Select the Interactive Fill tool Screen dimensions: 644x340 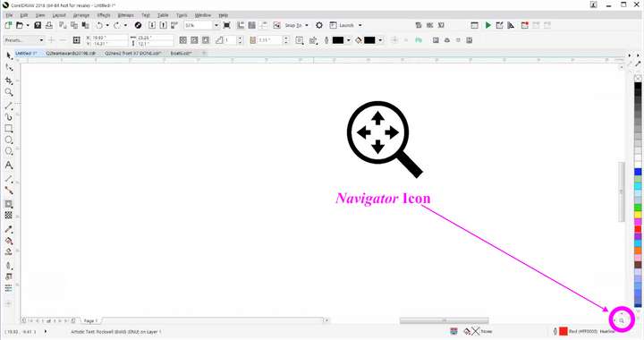[9, 241]
